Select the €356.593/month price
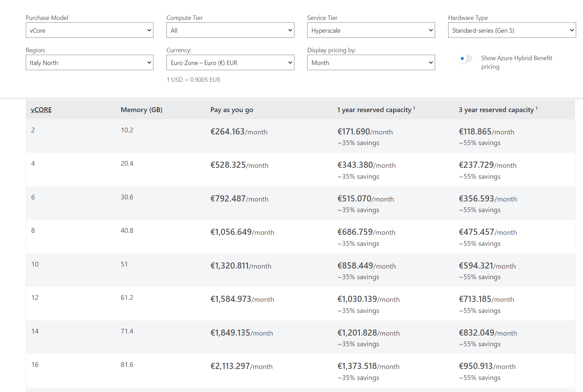This screenshot has width=583, height=392. pos(488,199)
